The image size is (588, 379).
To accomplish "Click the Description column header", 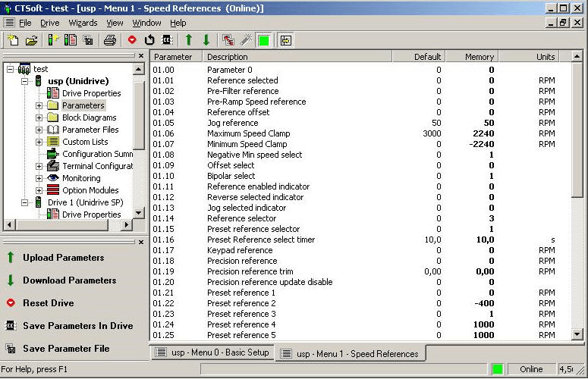I will 297,57.
